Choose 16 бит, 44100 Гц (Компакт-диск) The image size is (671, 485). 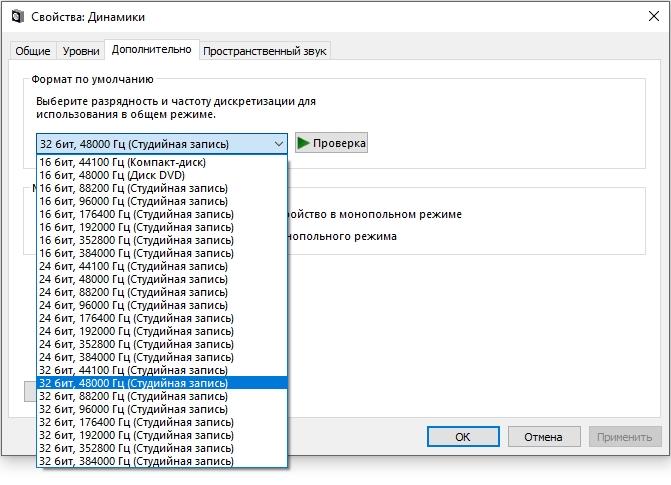pyautogui.click(x=162, y=162)
